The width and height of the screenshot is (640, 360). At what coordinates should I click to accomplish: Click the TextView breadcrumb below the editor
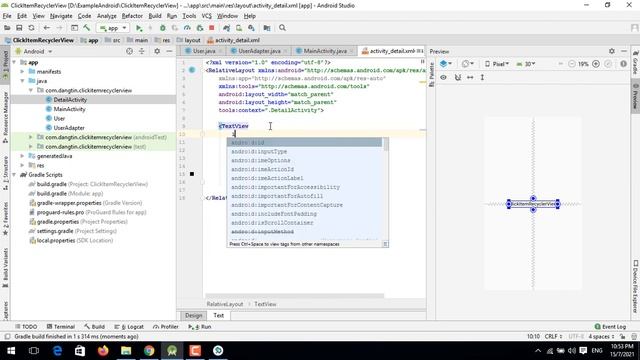point(265,304)
